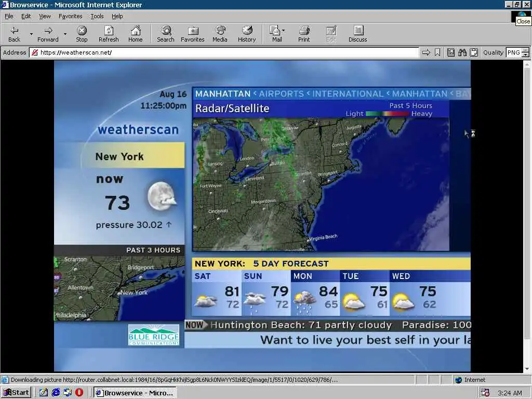532x399 pixels.
Task: Open the Favorites pane from toolbar
Action: pos(193,34)
